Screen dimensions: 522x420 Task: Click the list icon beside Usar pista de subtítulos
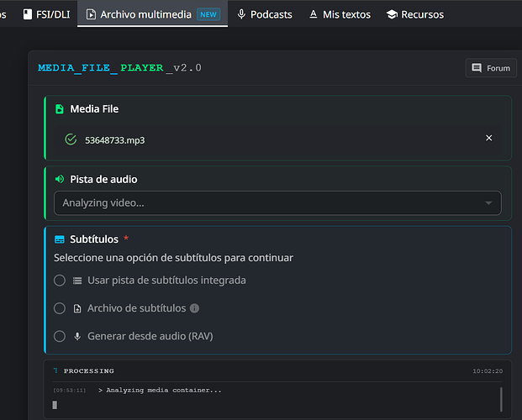pos(77,281)
